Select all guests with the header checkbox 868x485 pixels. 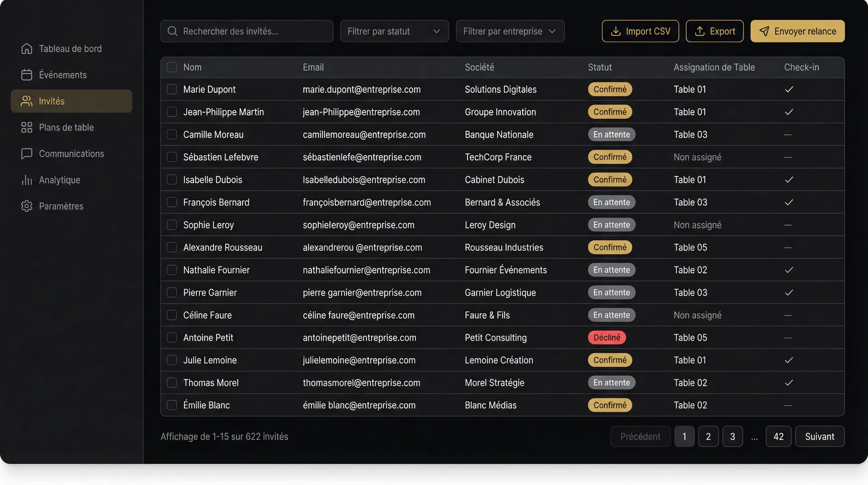point(172,67)
